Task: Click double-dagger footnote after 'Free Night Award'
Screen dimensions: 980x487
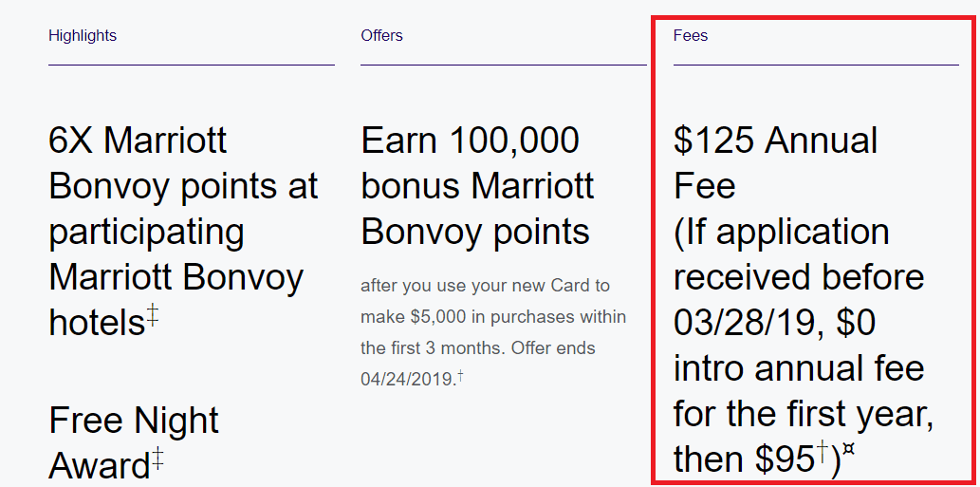Action: click(x=157, y=457)
